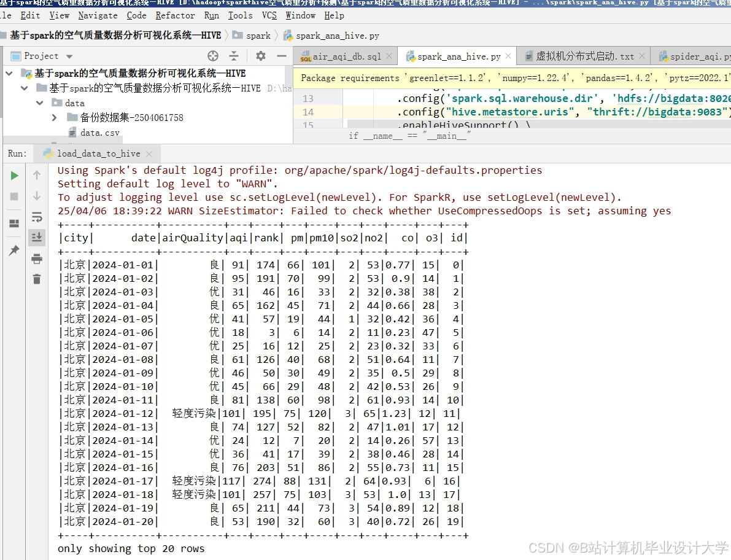Click the 2024-01-17 table row
This screenshot has width=731, height=560.
pyautogui.click(x=259, y=481)
